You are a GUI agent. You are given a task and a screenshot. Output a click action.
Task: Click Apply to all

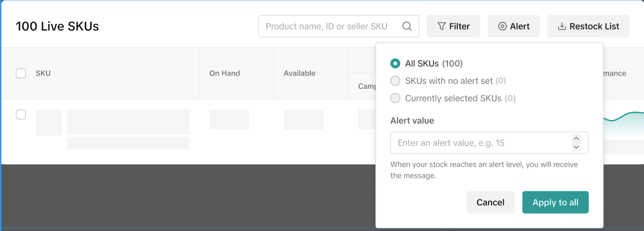pyautogui.click(x=555, y=203)
